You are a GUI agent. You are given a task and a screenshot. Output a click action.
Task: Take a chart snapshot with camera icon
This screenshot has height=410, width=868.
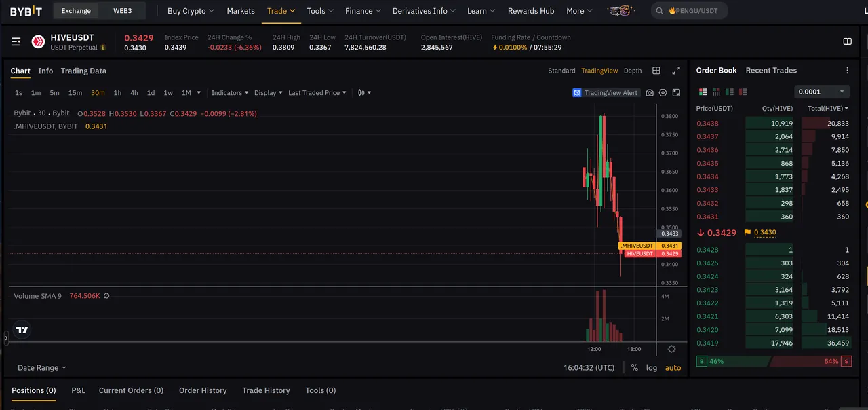(650, 93)
